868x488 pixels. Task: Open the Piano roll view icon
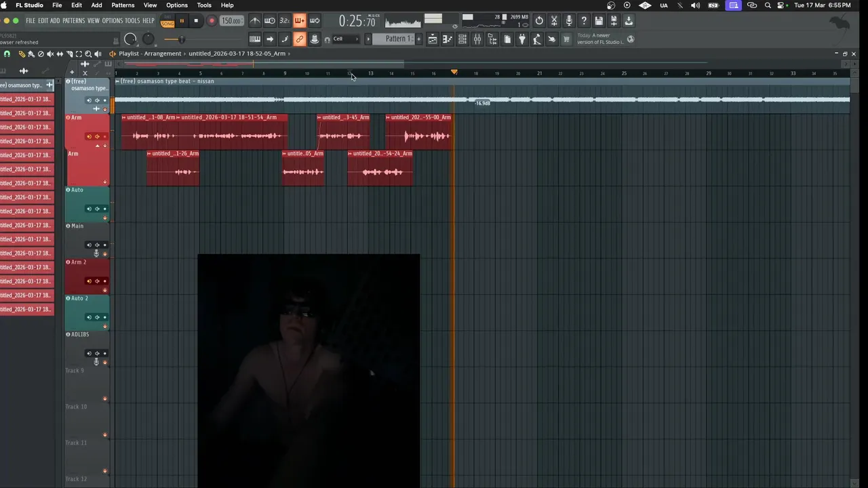(x=447, y=39)
